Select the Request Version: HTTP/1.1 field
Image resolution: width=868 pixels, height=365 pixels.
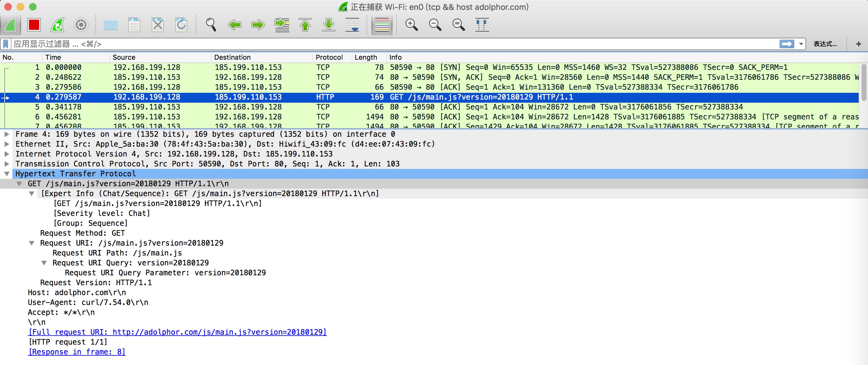tap(96, 283)
